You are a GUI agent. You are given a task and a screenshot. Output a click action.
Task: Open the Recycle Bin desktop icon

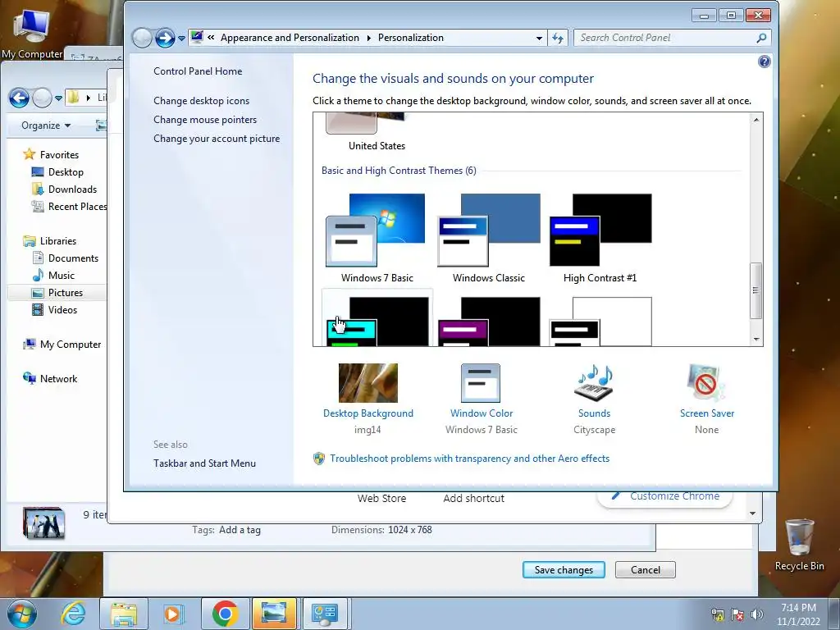[x=799, y=545]
